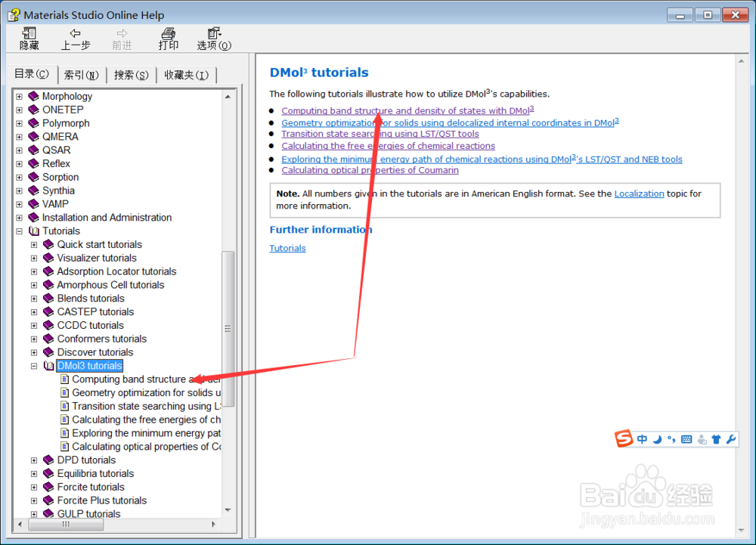The image size is (756, 545).
Task: Click page icon of Computing band structure topic
Action: pos(64,379)
